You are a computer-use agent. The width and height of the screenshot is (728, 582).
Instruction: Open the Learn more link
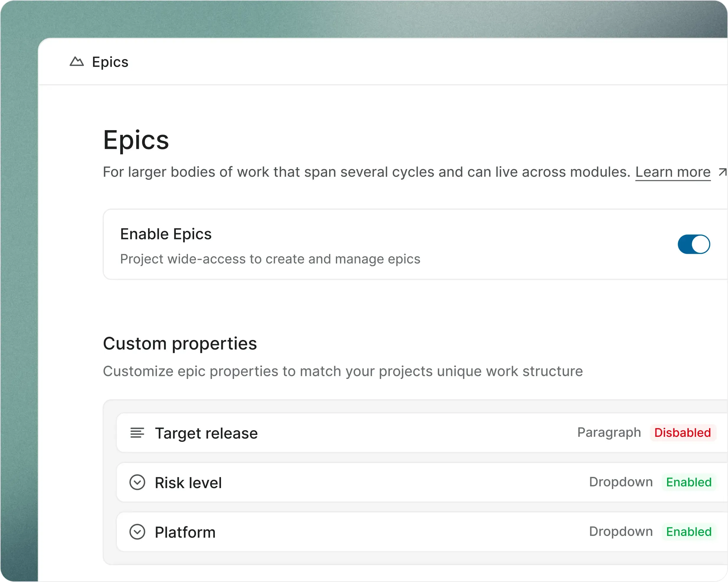point(673,171)
